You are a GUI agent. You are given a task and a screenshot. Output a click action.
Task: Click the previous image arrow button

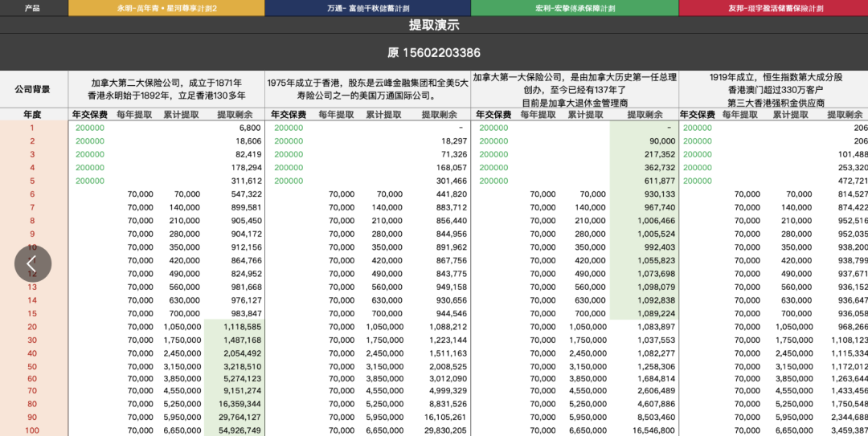click(x=32, y=263)
